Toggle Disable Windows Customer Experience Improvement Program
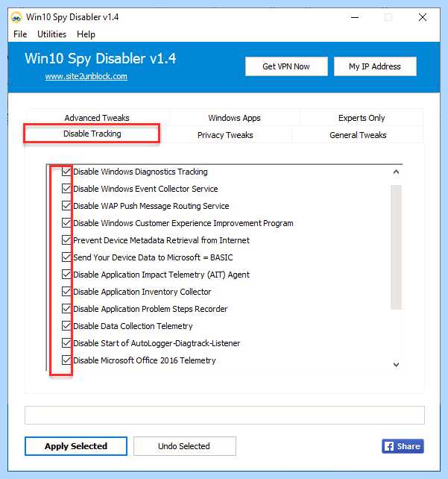This screenshot has width=448, height=479. (x=66, y=222)
